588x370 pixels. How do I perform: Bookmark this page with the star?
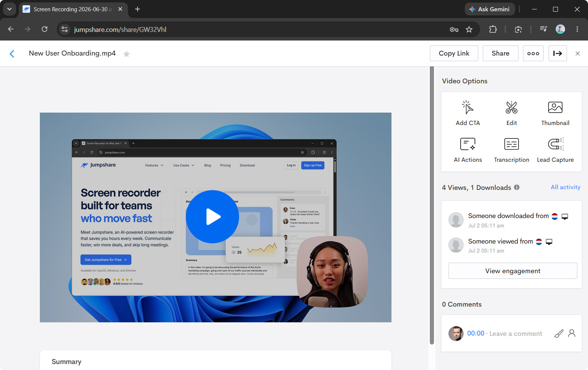(469, 29)
